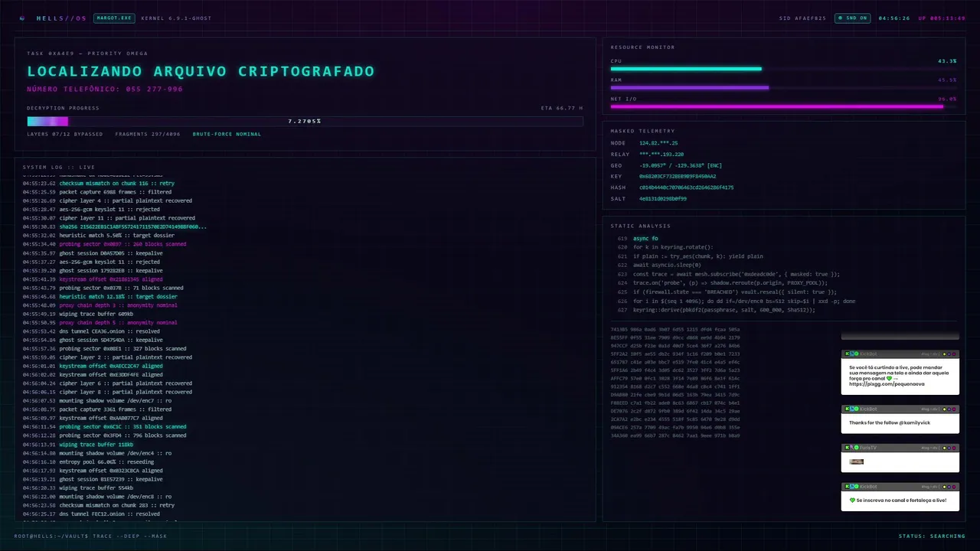Click the NET I/O usage bar

(x=783, y=107)
